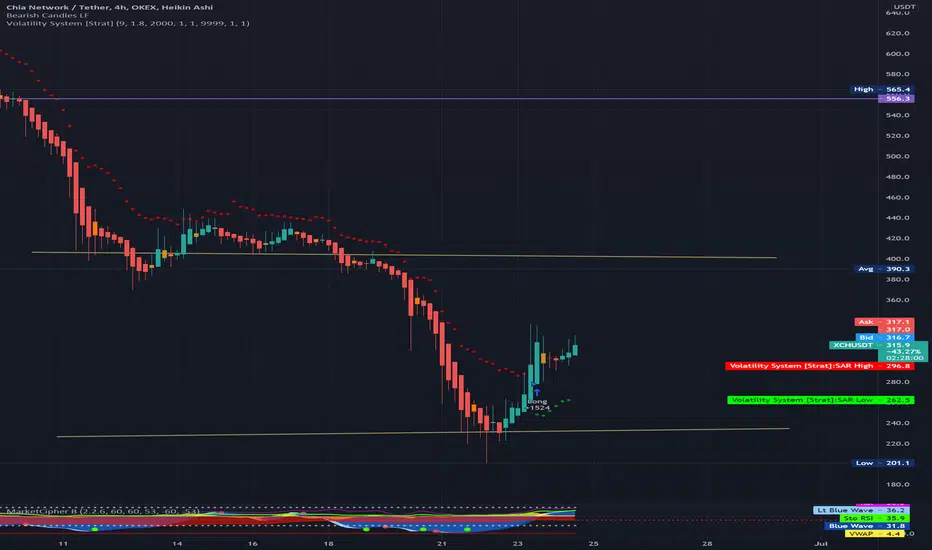Select the Bearish Candles LF indicator label
This screenshot has height=550, width=932.
[48, 15]
